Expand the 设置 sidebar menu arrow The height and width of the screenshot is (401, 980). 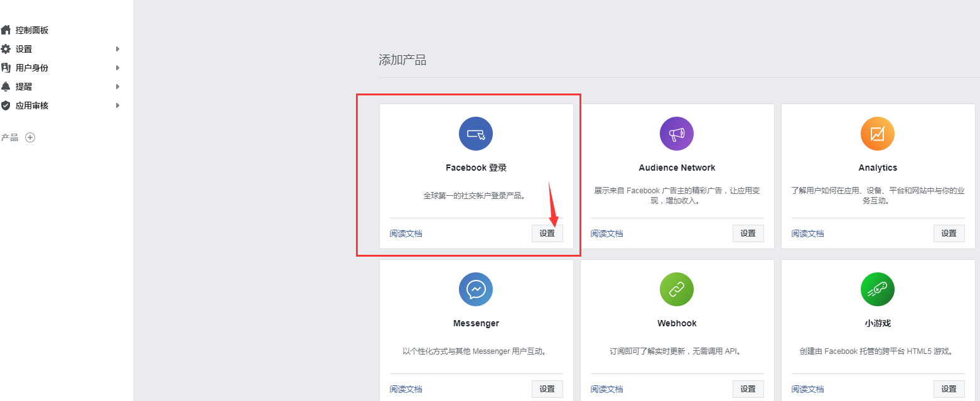pos(117,49)
